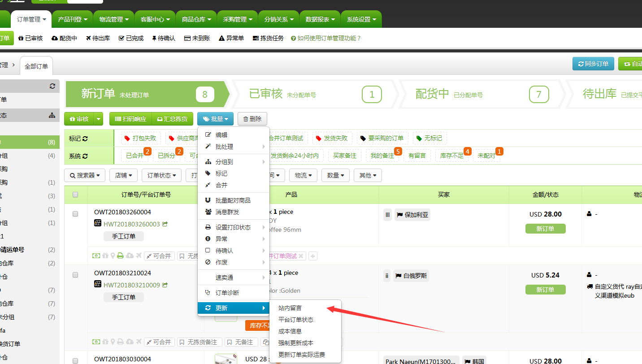Open the 物流管理 dropdown menu
The width and height of the screenshot is (642, 364).
114,19
